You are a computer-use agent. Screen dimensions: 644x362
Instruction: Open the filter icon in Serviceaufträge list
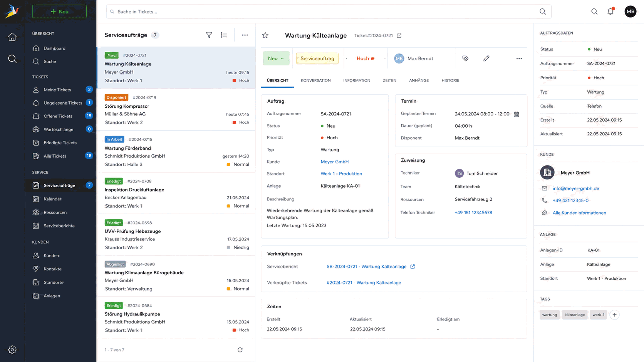click(x=209, y=35)
